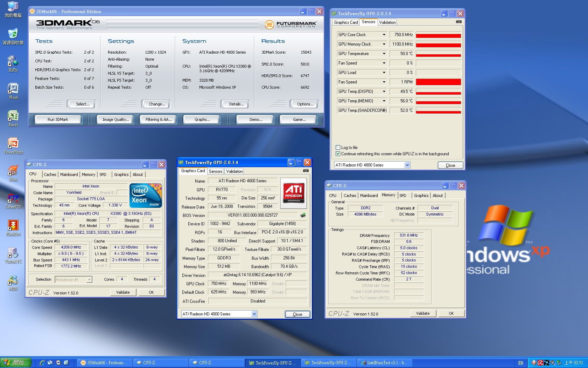Click the Futuremark Corporation logo

pos(290,24)
